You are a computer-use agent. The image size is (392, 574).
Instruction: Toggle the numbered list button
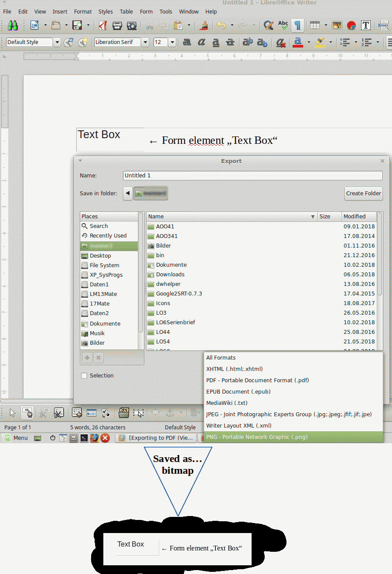pyautogui.click(x=367, y=42)
